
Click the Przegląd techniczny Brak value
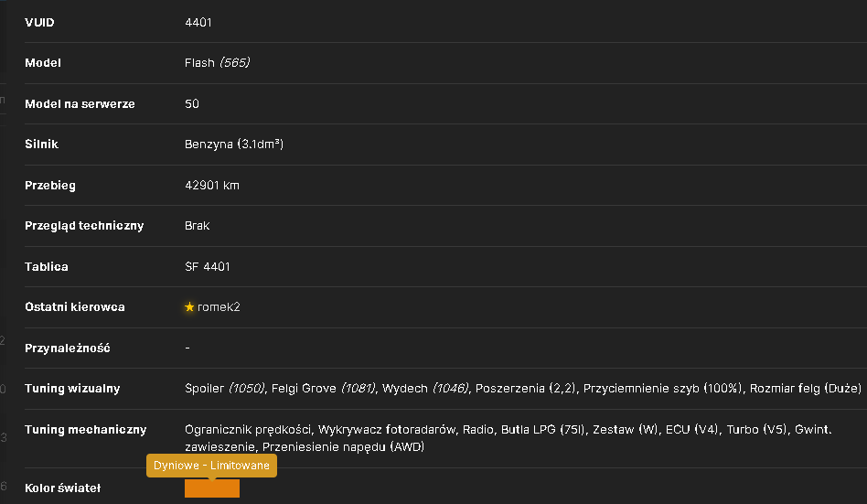point(197,226)
